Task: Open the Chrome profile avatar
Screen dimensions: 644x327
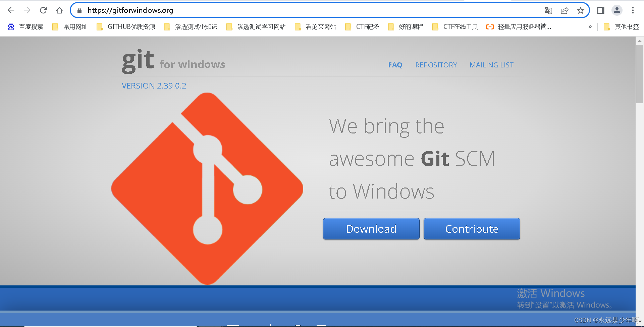Action: (x=617, y=10)
